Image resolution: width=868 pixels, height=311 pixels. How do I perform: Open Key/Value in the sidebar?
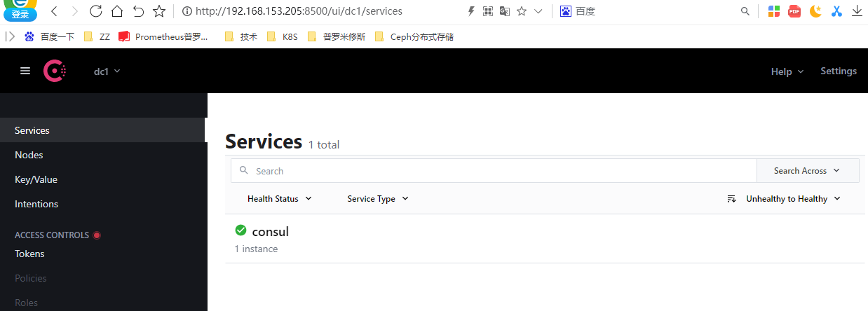pos(104,179)
